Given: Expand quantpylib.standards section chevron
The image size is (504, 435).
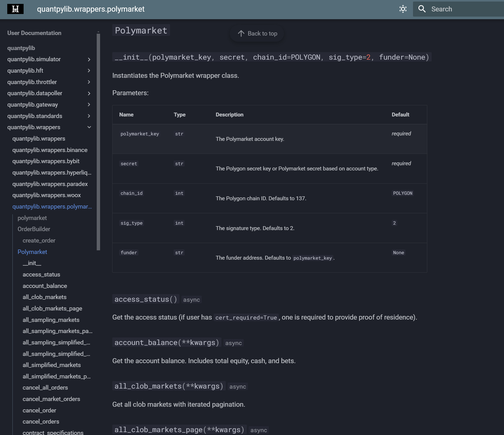Looking at the screenshot, I should (x=89, y=116).
